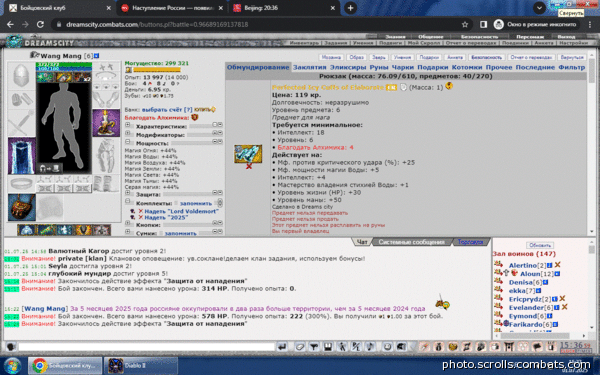
Task: Open the Фильтр tab
Action: click(x=571, y=67)
